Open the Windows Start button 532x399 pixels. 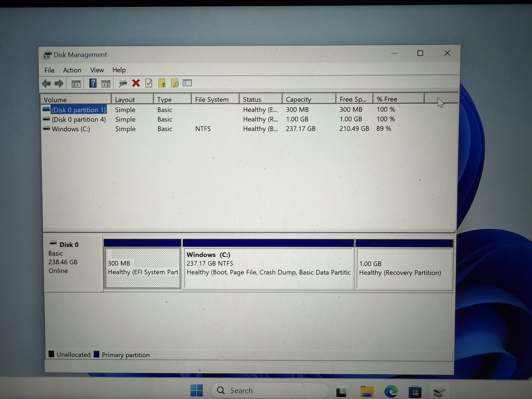coord(197,390)
